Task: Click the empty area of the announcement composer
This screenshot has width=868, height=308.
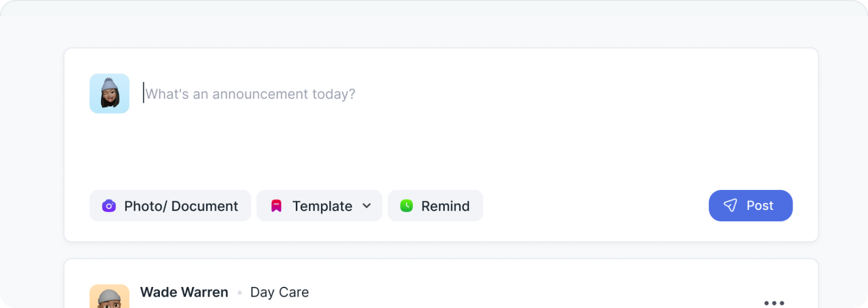Action: [x=457, y=143]
